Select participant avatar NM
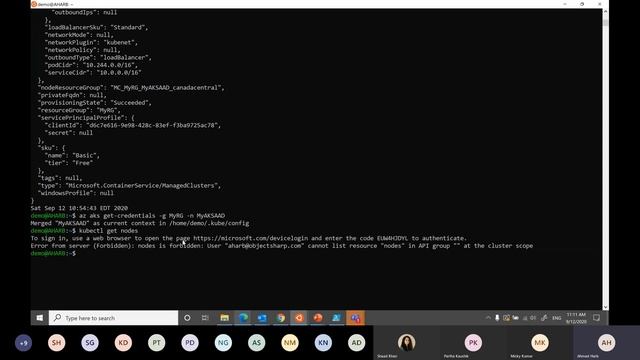 coord(290,343)
